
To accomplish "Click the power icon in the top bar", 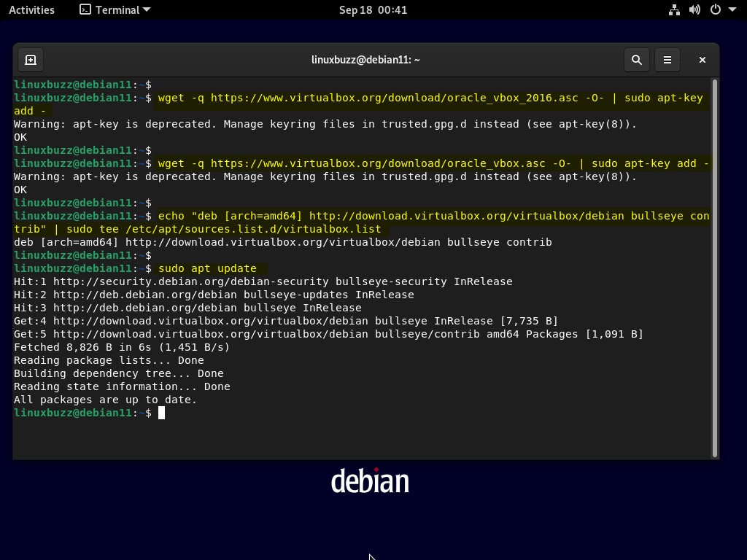I will pos(714,9).
